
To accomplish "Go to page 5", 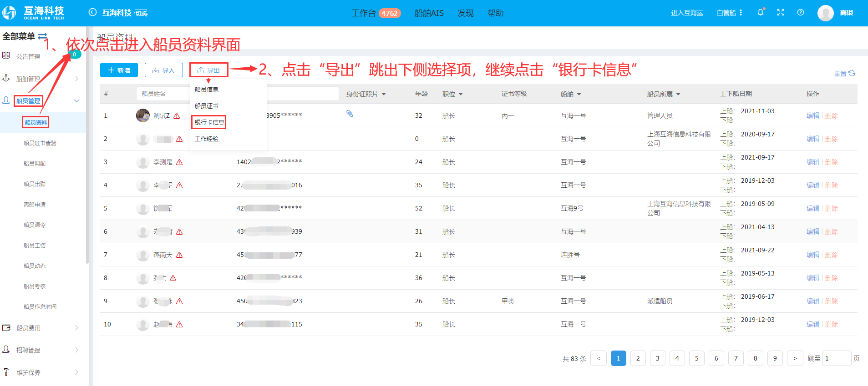I will point(696,358).
